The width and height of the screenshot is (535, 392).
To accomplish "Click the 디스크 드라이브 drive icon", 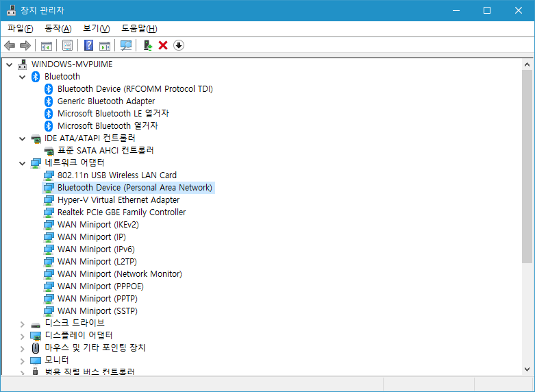I will pos(36,325).
